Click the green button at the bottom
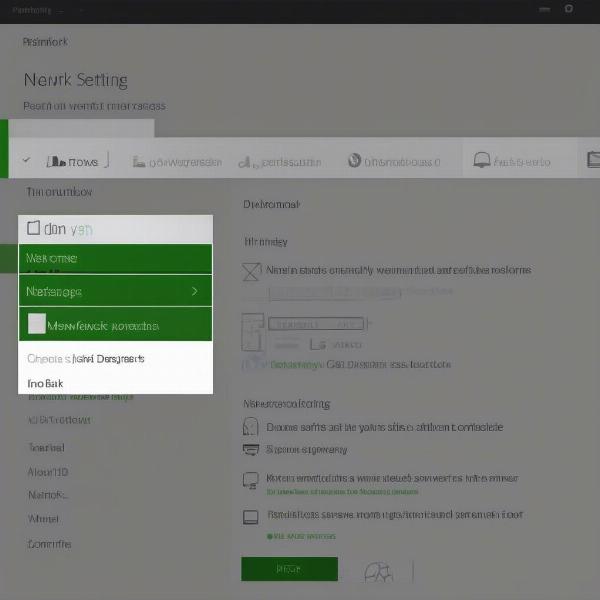The width and height of the screenshot is (600, 600). [x=289, y=569]
